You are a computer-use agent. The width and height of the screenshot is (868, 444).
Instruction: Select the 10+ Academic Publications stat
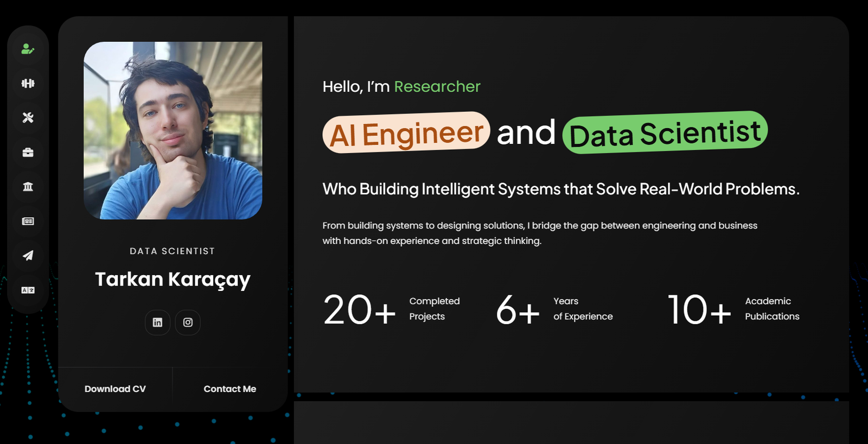click(733, 309)
